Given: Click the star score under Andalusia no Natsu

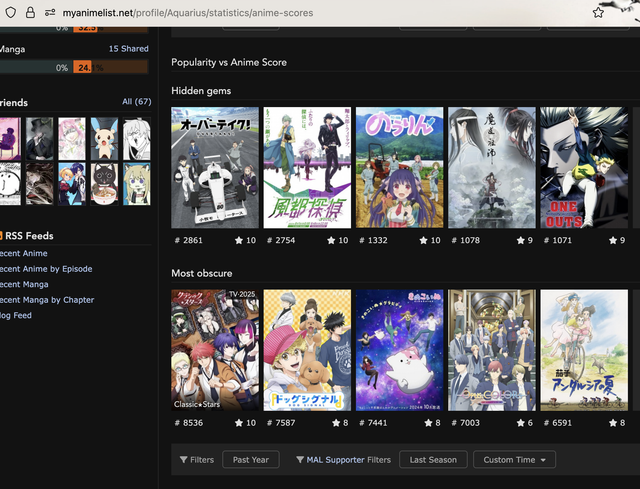Looking at the screenshot, I should tap(617, 422).
